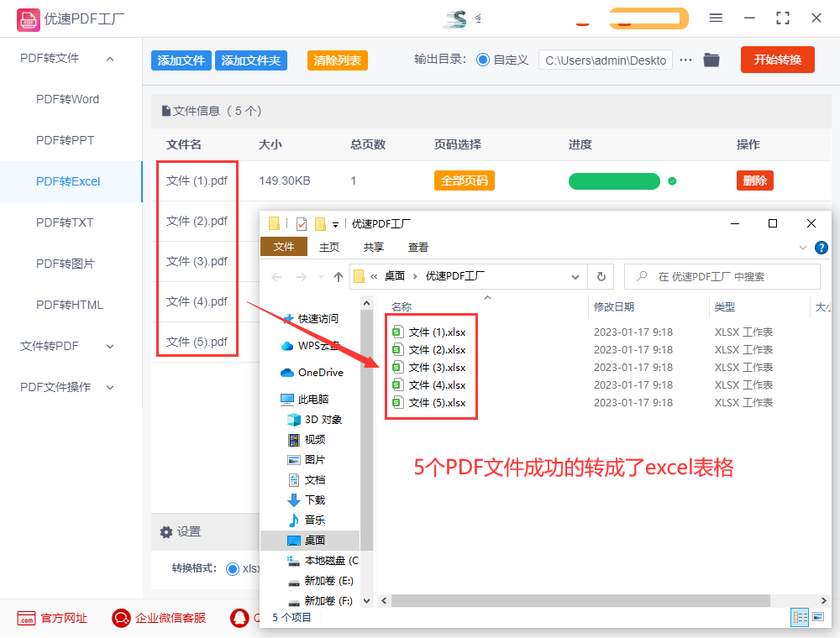Click the breadcrumb chevron after 桌面
Screen dimensions: 840x638
click(x=415, y=277)
